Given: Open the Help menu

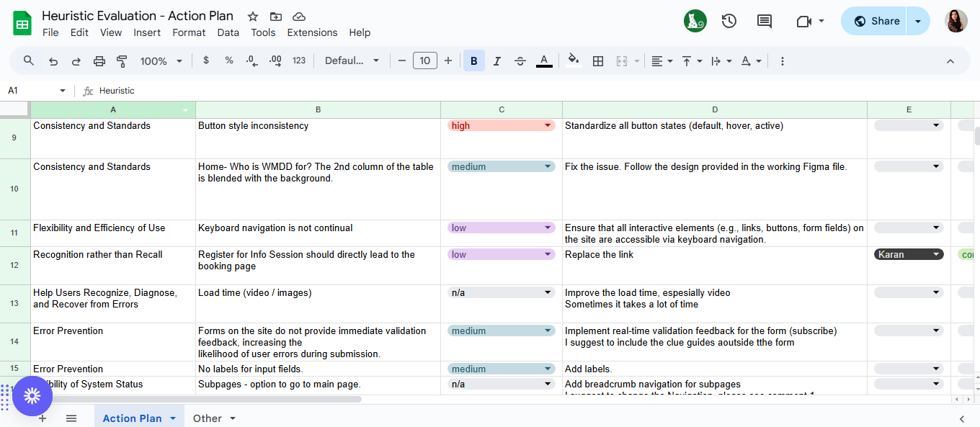Looking at the screenshot, I should coord(360,32).
